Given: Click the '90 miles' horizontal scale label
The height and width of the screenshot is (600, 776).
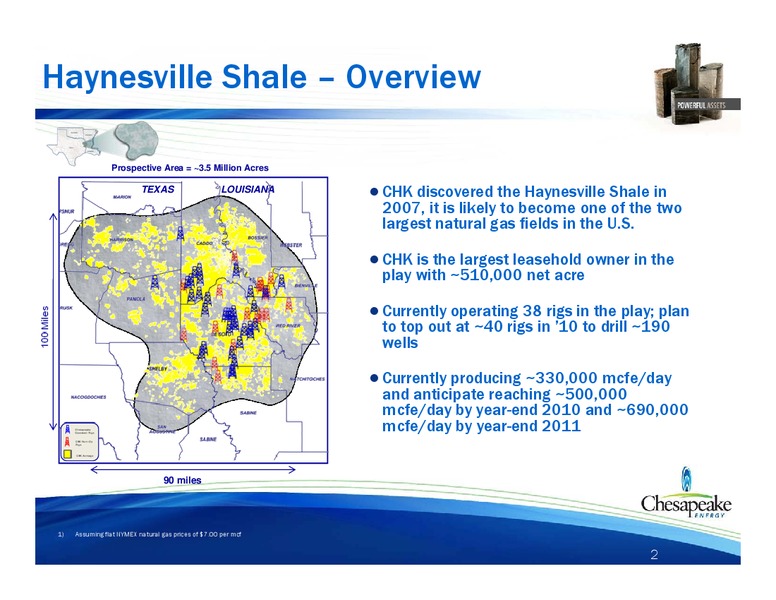Looking at the screenshot, I should (182, 480).
